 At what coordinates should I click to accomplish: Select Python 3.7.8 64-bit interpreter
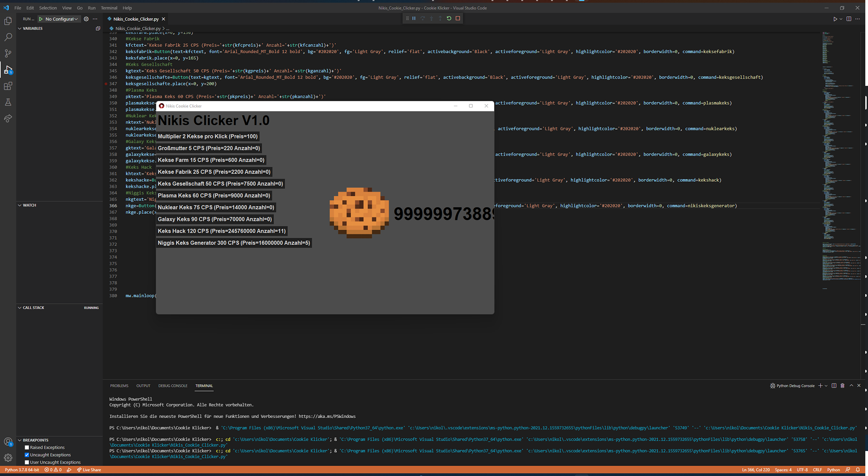click(x=22, y=470)
